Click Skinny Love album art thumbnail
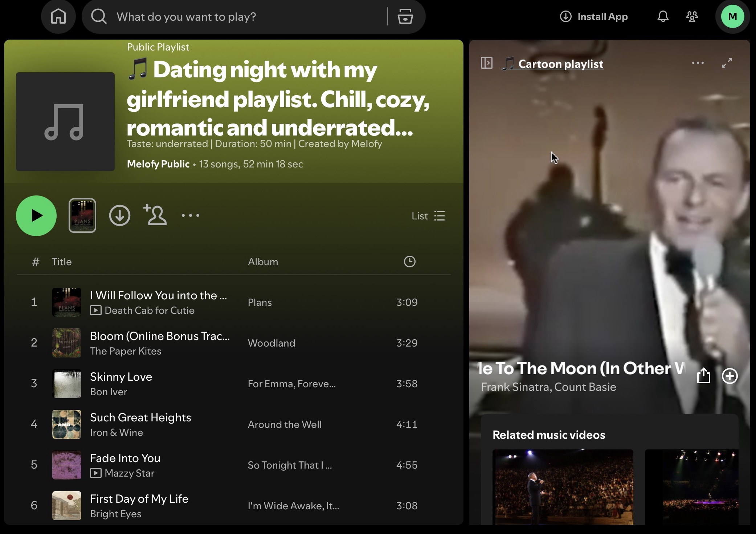 point(67,384)
